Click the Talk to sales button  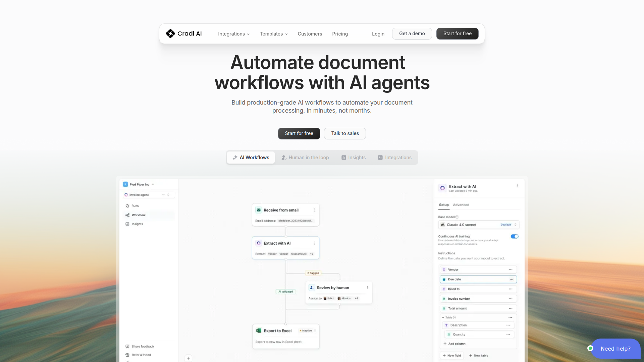pyautogui.click(x=345, y=133)
